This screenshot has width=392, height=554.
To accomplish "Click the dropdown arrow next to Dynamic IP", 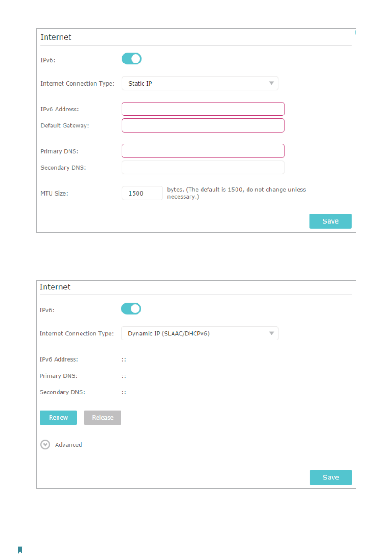I will [x=271, y=333].
